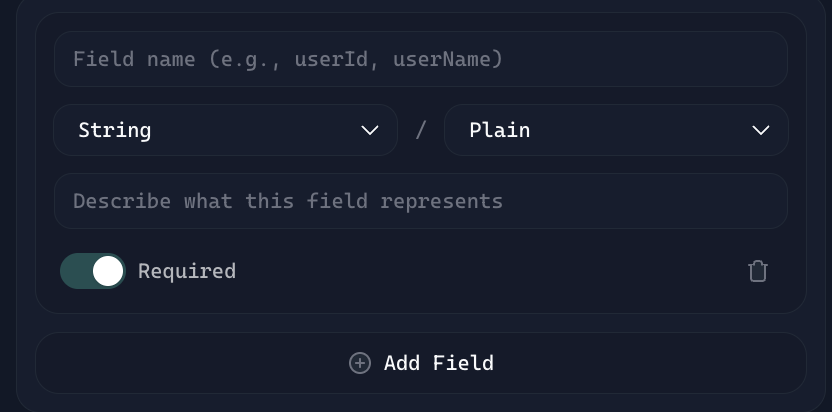Expand the field data type selector showing String
832x412 pixels.
(x=225, y=131)
